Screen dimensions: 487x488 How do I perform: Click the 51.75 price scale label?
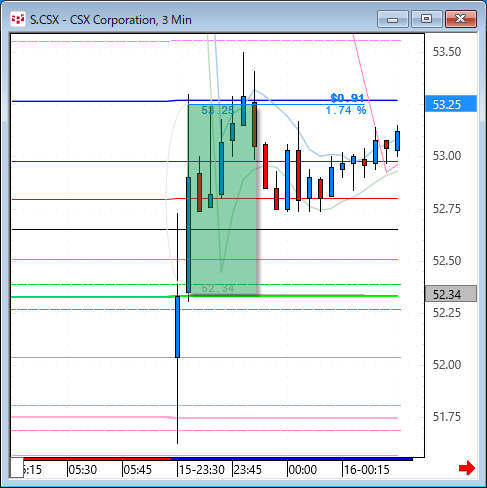tap(447, 417)
